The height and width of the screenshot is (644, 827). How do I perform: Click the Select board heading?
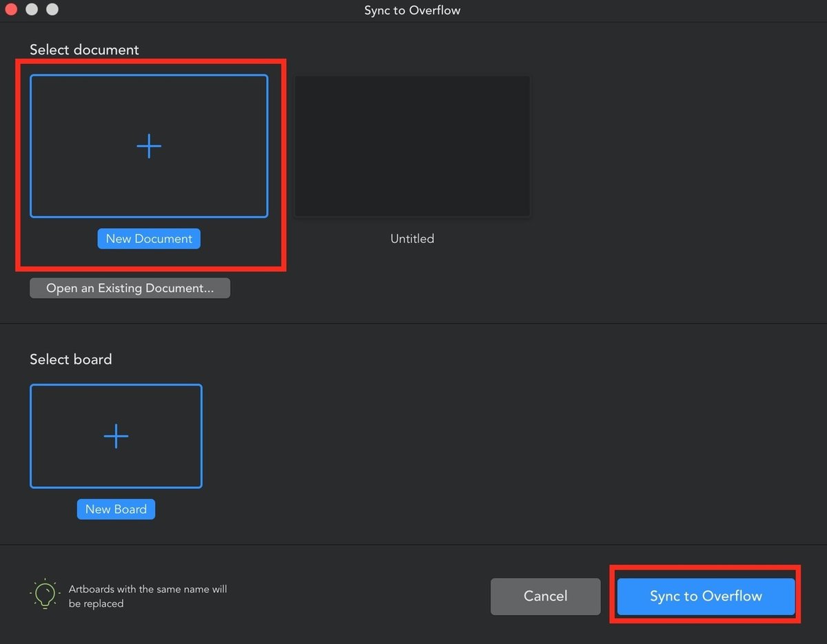[x=70, y=360]
